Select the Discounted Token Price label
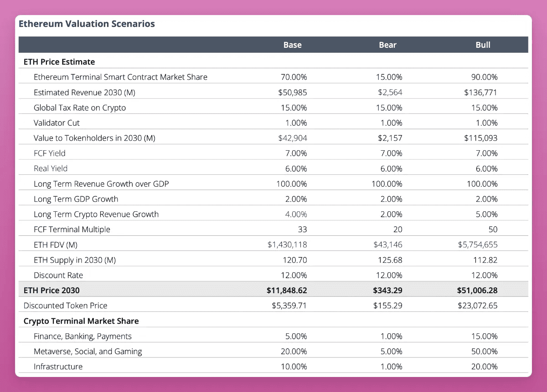The image size is (547, 392). pos(66,305)
